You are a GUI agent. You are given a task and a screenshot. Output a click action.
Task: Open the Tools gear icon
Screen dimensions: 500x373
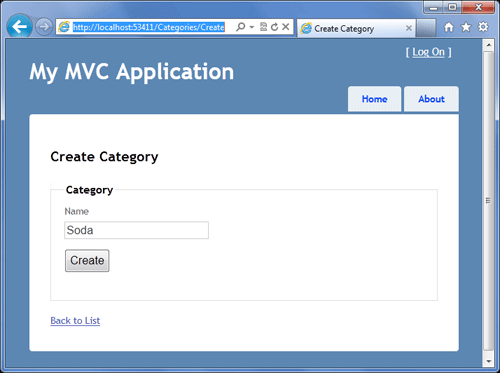coord(483,27)
